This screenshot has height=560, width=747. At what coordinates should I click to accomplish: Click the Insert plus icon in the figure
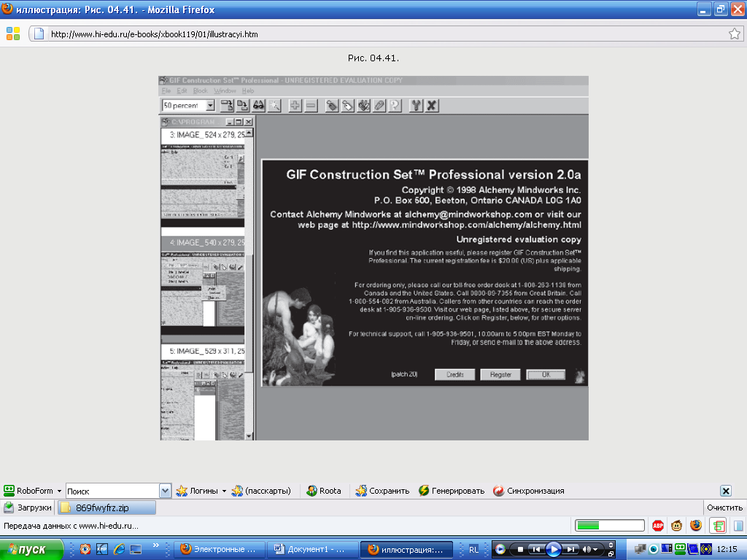click(295, 105)
